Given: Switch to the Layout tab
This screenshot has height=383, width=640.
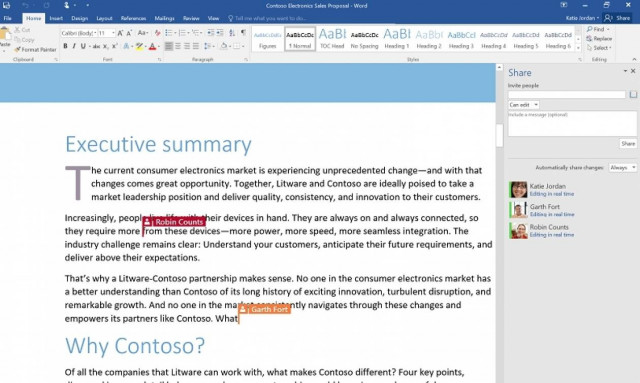Looking at the screenshot, I should [104, 18].
